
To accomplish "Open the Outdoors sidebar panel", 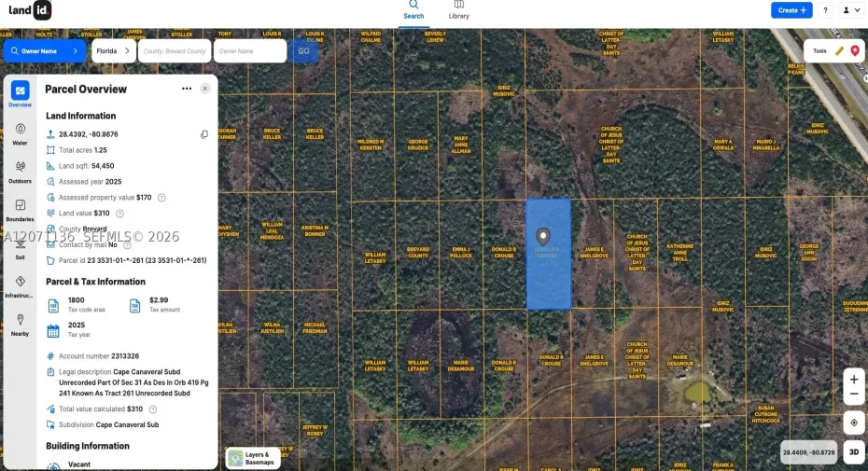I will 20,173.
